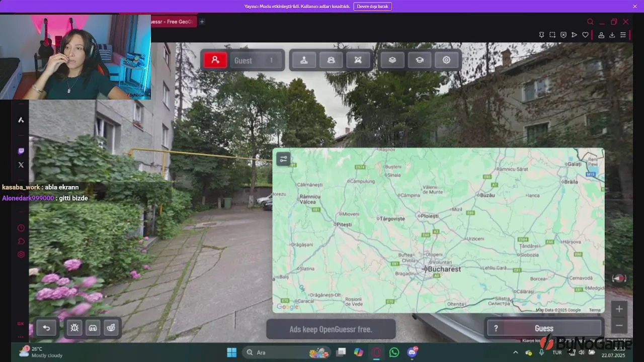Open the Reddit link button in game
Image resolution: width=644 pixels, height=362 pixels.
[111, 328]
